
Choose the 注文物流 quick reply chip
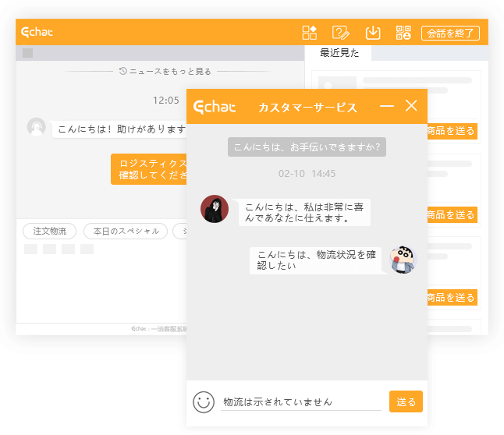50,231
